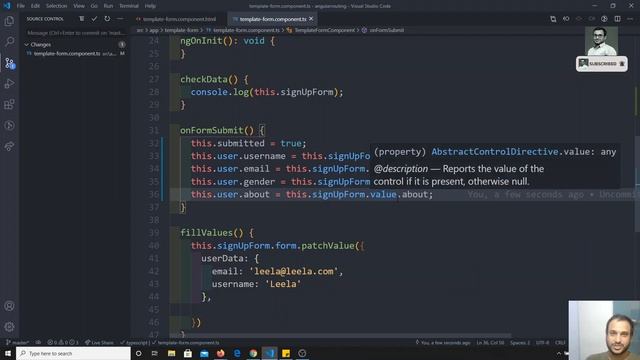Click the bell icon next to SUBSCRIBED

point(622,64)
